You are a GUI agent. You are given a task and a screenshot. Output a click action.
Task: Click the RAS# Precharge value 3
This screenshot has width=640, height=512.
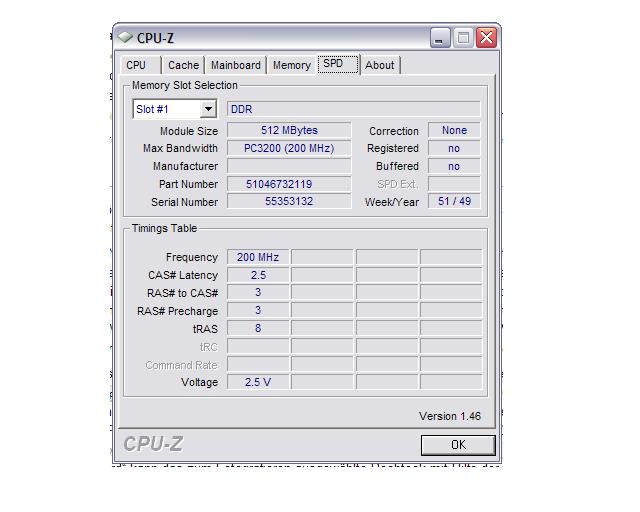[258, 311]
